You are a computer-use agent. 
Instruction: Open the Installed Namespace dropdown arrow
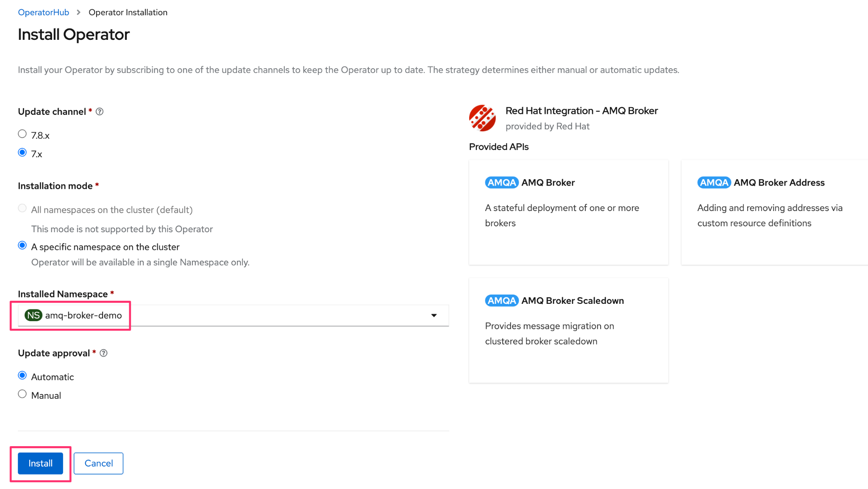[434, 315]
